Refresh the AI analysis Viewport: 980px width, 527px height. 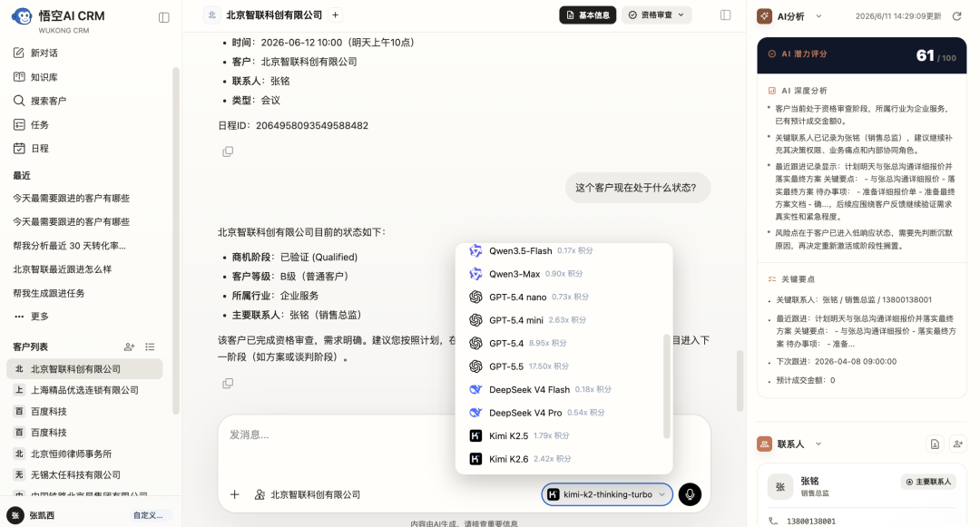[956, 16]
